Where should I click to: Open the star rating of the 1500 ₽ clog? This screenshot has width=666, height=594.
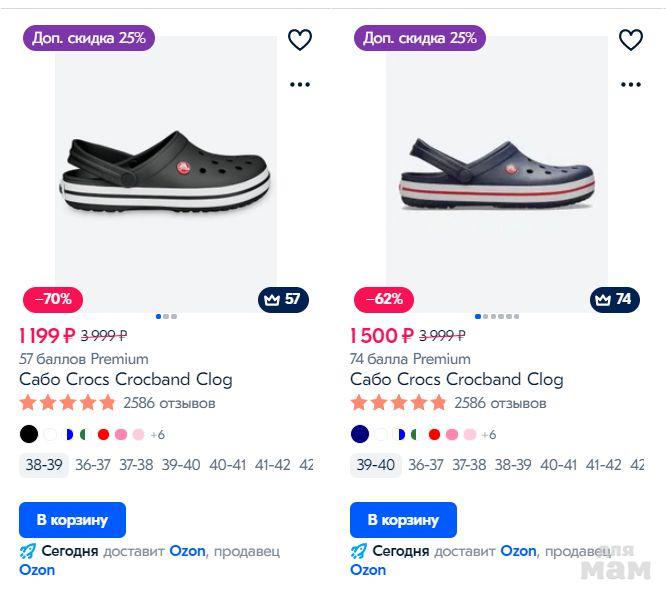(x=398, y=404)
